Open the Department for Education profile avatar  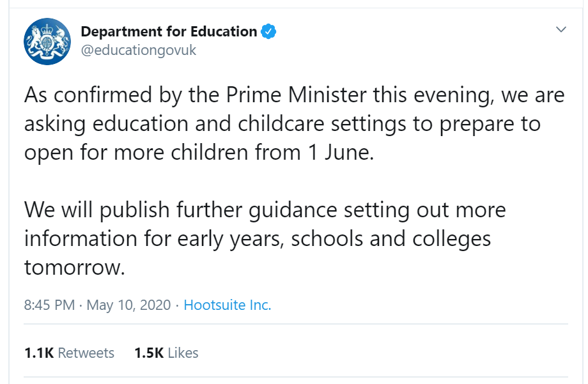[x=47, y=42]
